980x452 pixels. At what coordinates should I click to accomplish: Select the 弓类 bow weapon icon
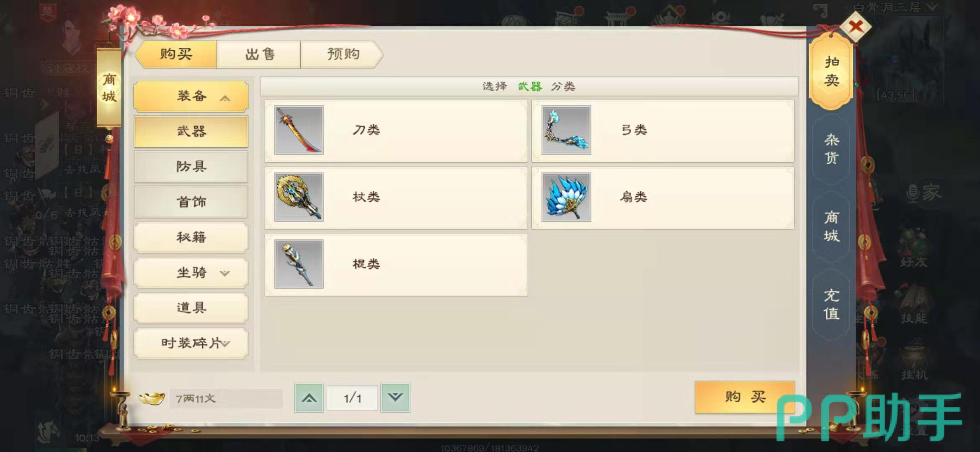(566, 130)
